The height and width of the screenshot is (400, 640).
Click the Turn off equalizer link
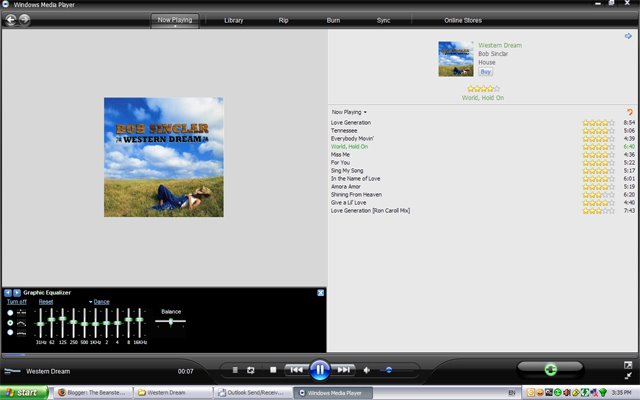(17, 302)
